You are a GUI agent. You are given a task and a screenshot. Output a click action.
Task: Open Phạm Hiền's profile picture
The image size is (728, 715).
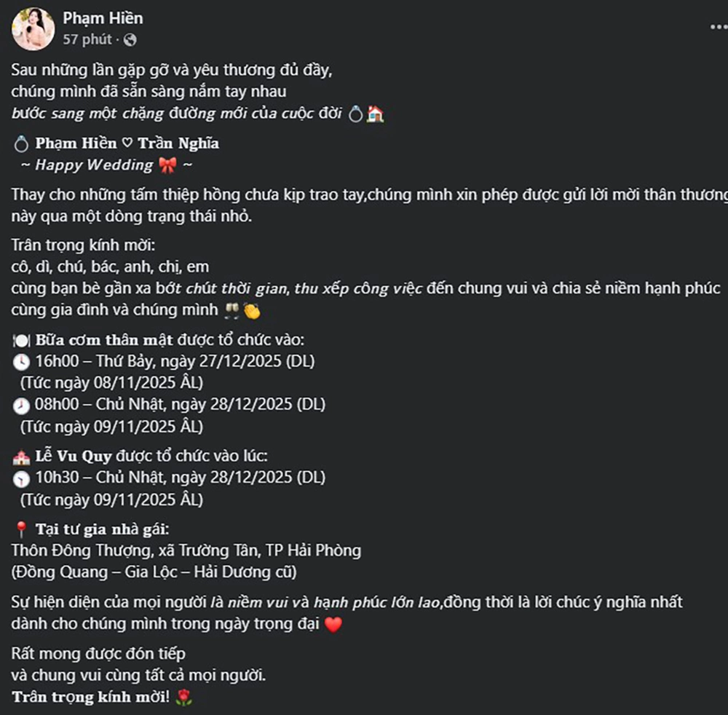click(33, 29)
